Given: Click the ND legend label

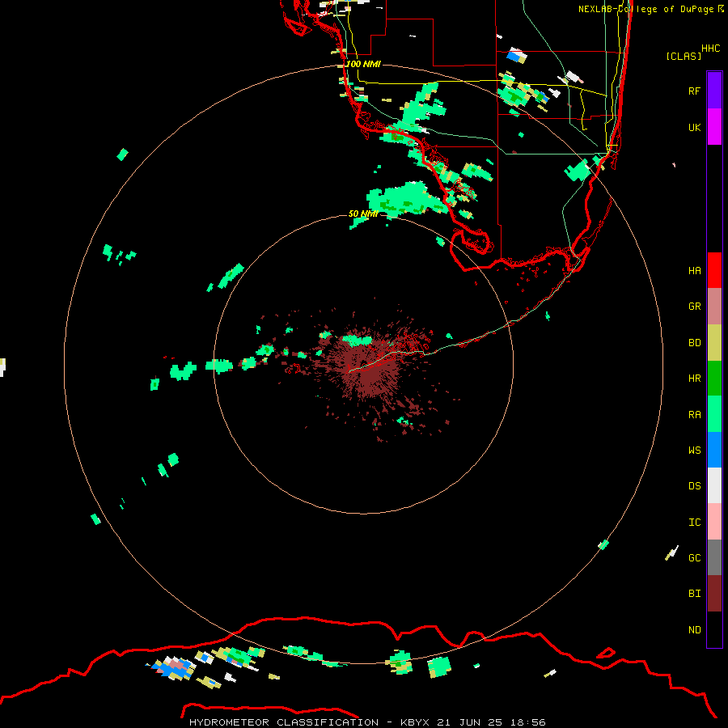Looking at the screenshot, I should (x=694, y=630).
